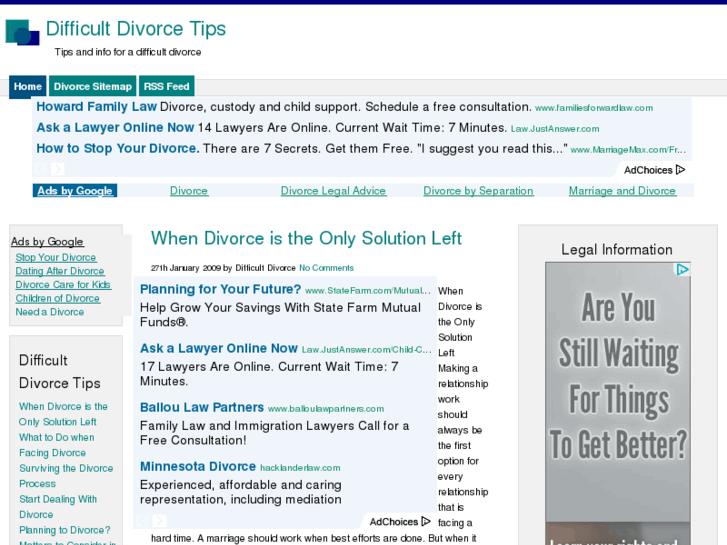Open the Home tab
727x545 pixels.
point(28,87)
